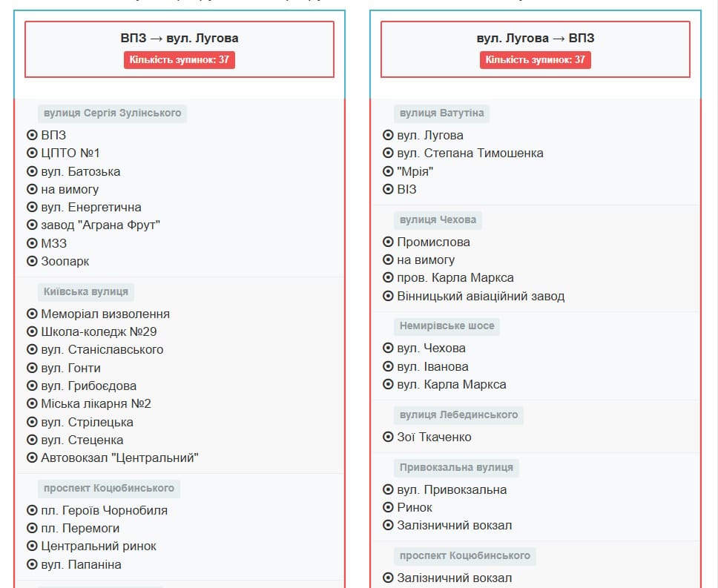The image size is (718, 588).
Task: Click the marker icon beside Міська лікарня №2
Action: 32,403
